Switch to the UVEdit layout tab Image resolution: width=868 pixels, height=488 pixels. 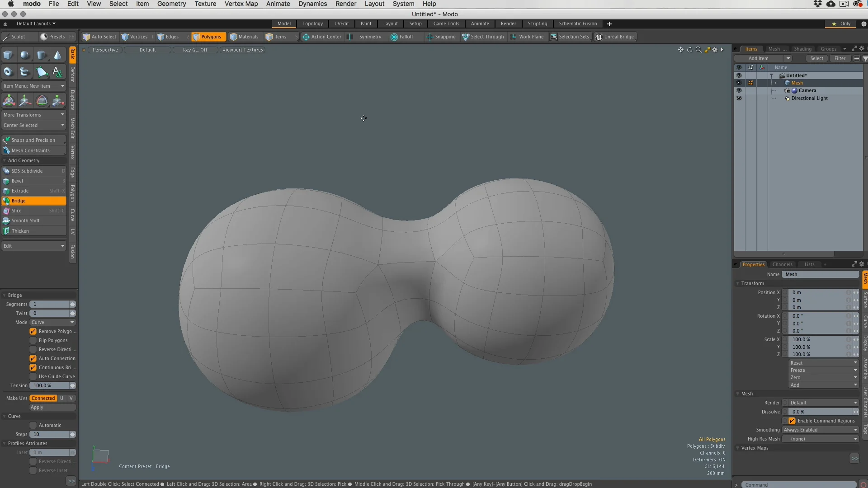(x=341, y=23)
